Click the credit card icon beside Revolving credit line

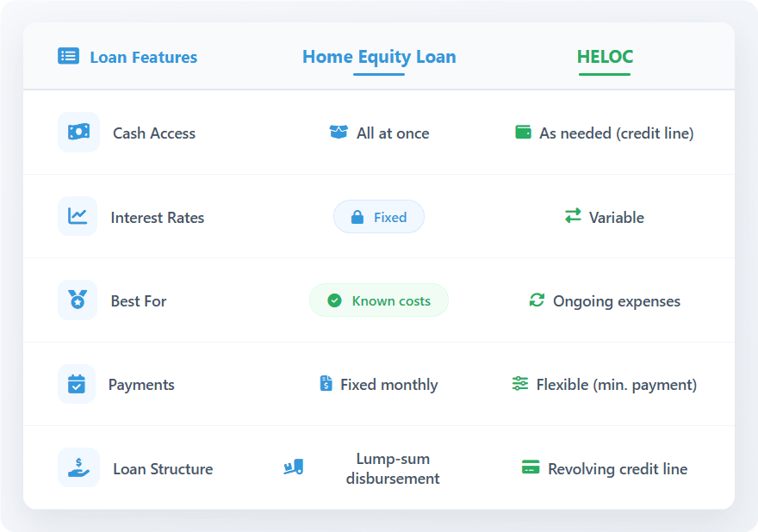tap(531, 467)
